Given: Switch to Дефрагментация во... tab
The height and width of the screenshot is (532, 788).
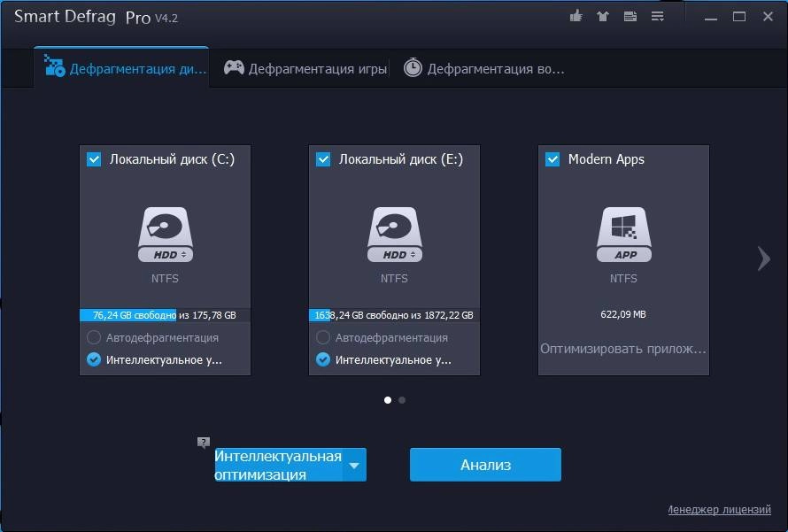Looking at the screenshot, I should 484,68.
